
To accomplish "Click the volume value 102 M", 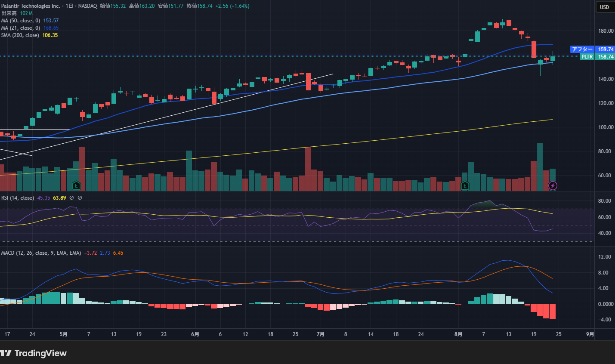I will click(x=26, y=13).
